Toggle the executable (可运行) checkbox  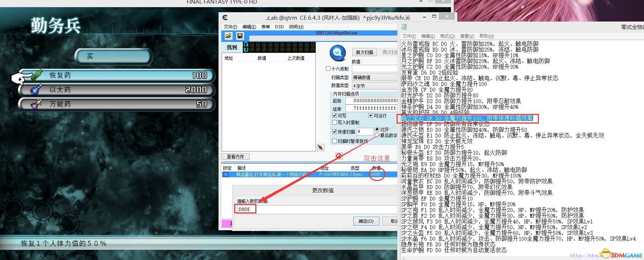coord(371,116)
